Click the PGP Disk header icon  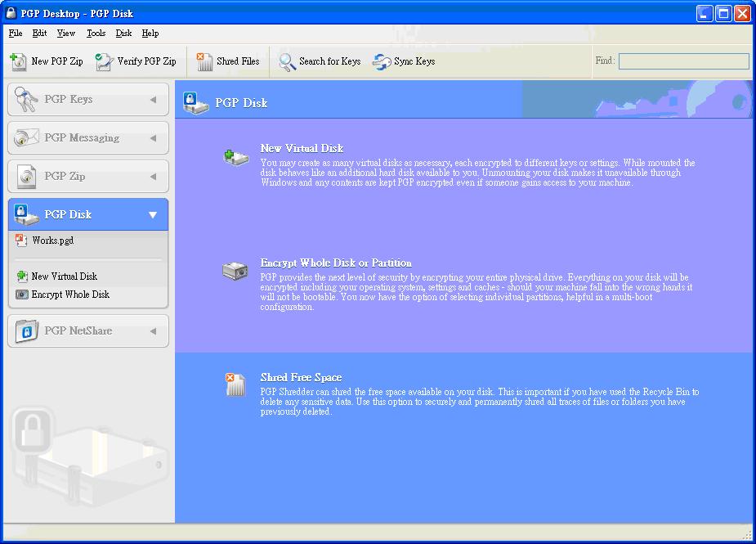pyautogui.click(x=195, y=103)
